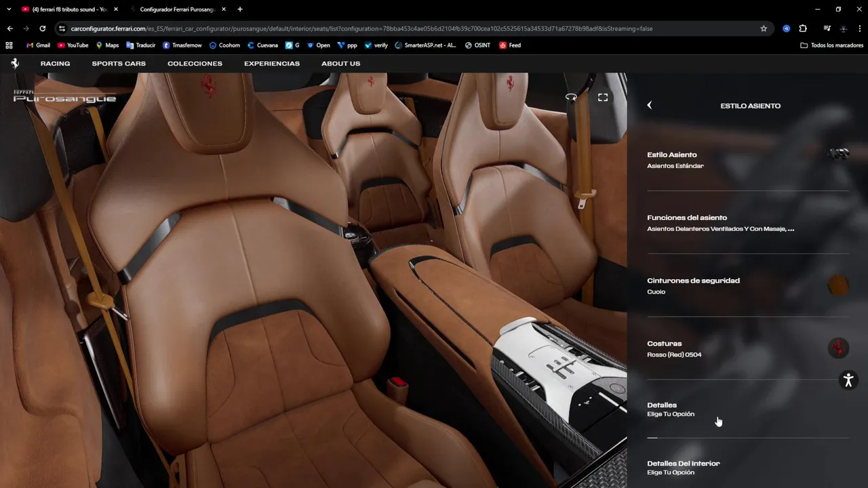Bookmark this page with star icon
Image resolution: width=868 pixels, height=488 pixels.
coord(764,28)
